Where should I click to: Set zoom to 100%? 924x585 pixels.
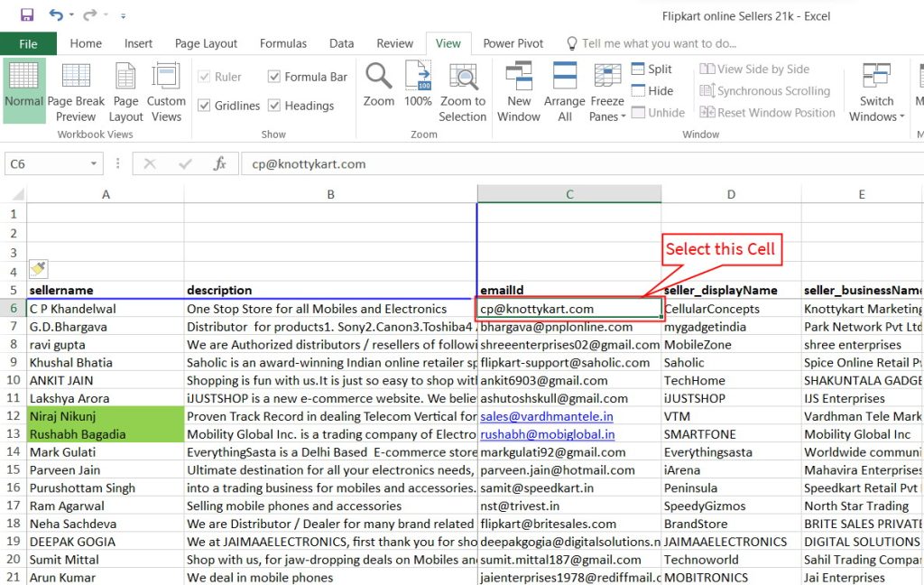tap(418, 84)
